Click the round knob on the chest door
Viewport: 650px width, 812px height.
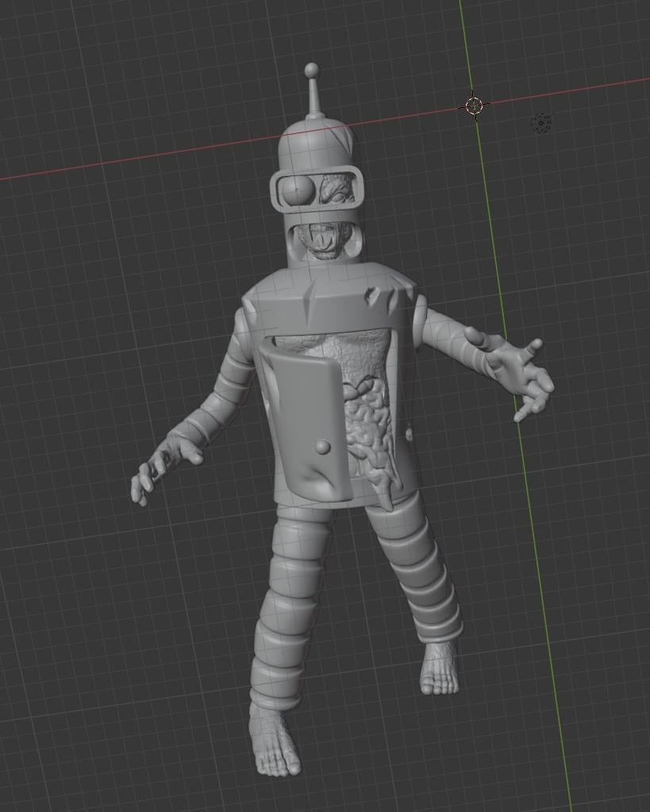click(323, 447)
